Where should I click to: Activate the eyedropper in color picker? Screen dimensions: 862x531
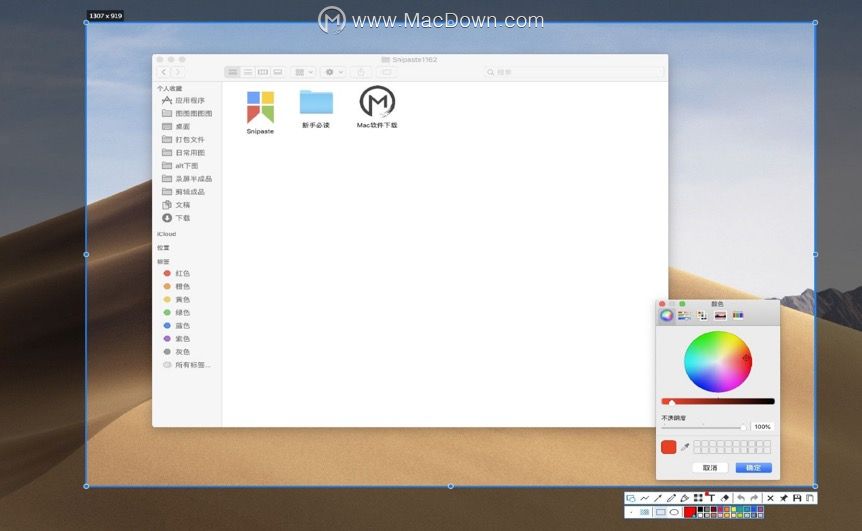click(685, 447)
